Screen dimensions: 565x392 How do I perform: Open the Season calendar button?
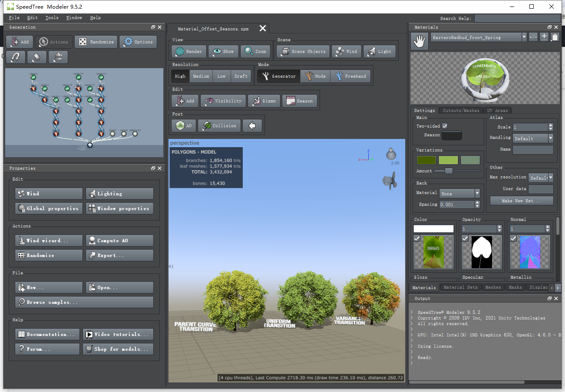click(x=300, y=101)
